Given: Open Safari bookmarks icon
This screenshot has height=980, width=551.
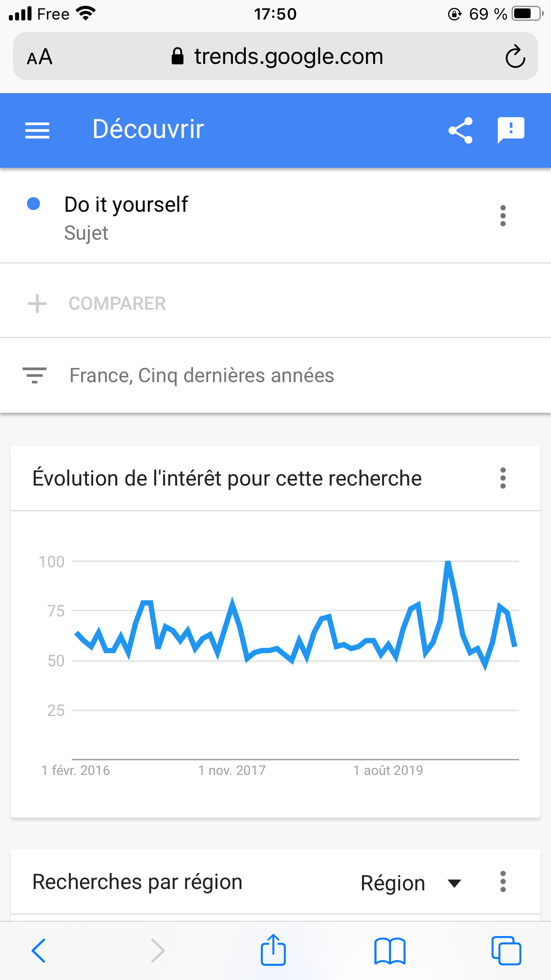Looking at the screenshot, I should coord(390,951).
